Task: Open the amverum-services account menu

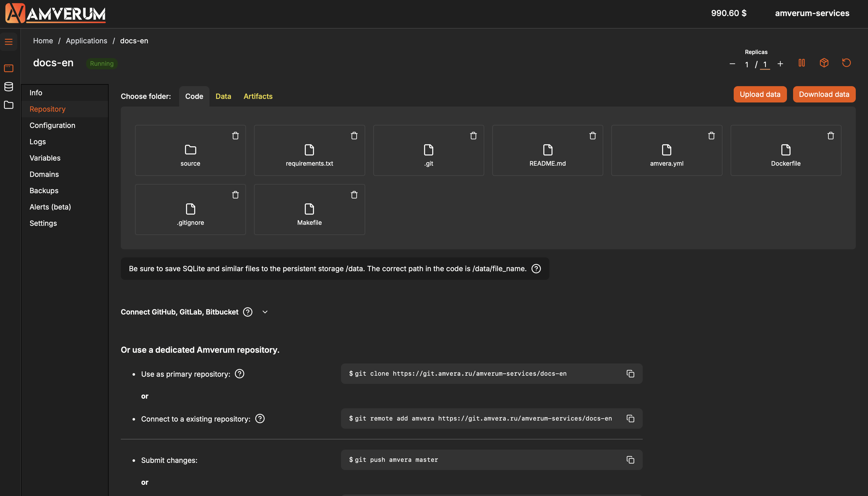Action: click(812, 13)
